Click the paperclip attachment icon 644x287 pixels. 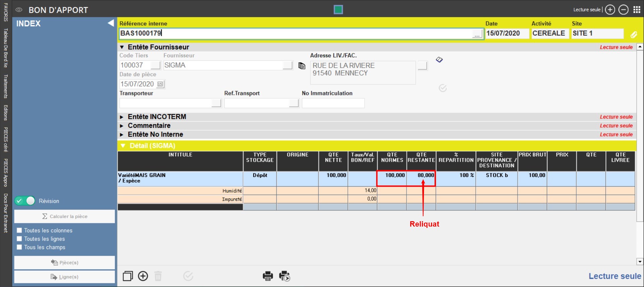634,34
